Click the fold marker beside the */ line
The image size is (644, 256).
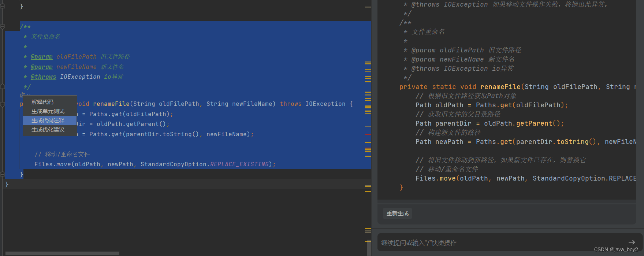[x=3, y=87]
